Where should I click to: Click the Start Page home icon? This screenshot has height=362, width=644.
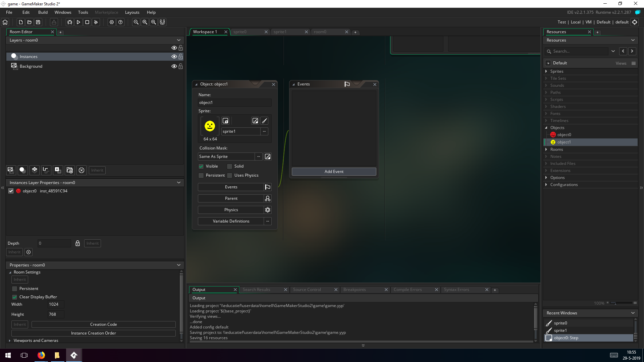pos(5,22)
